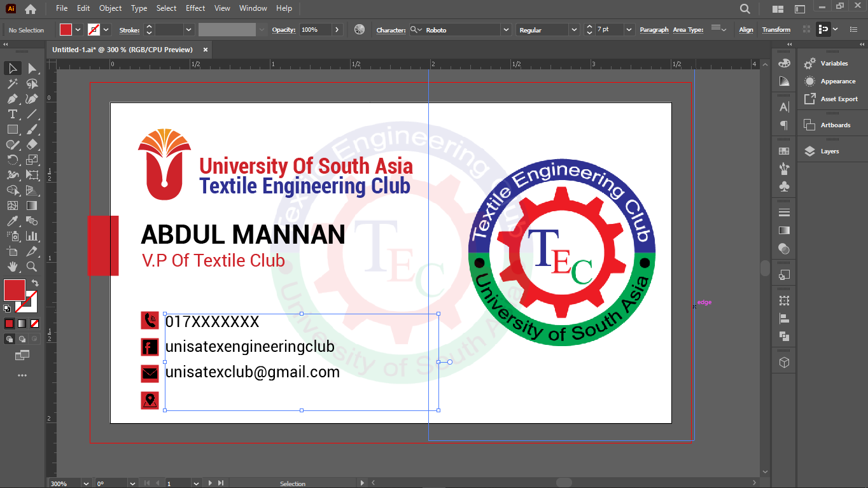868x488 pixels.
Task: Select the Pen tool
Action: coord(13,99)
